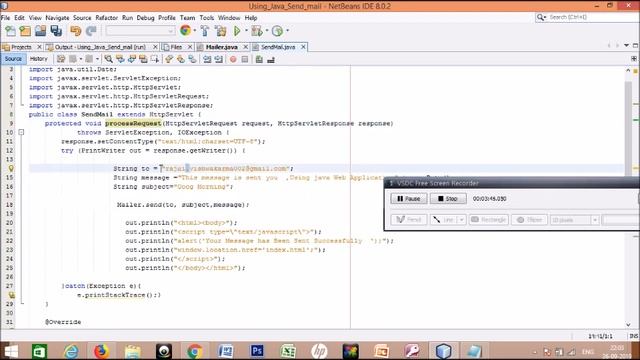Image resolution: width=640 pixels, height=360 pixels.
Task: Open the Profile Project dropdown arrow
Action: (287, 31)
